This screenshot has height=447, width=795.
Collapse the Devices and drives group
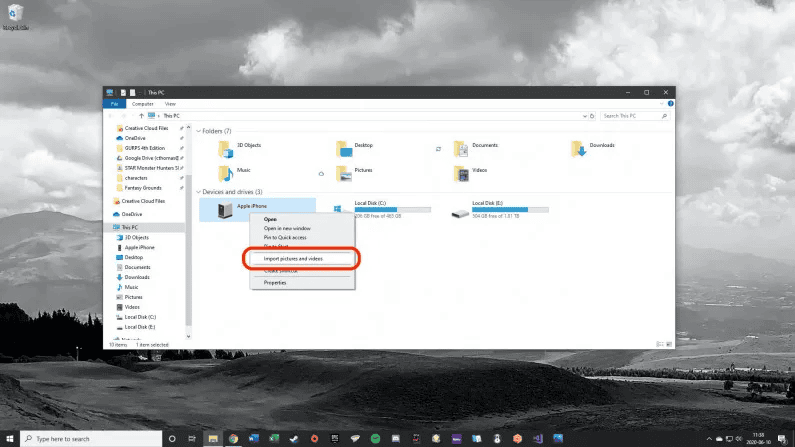pos(198,192)
